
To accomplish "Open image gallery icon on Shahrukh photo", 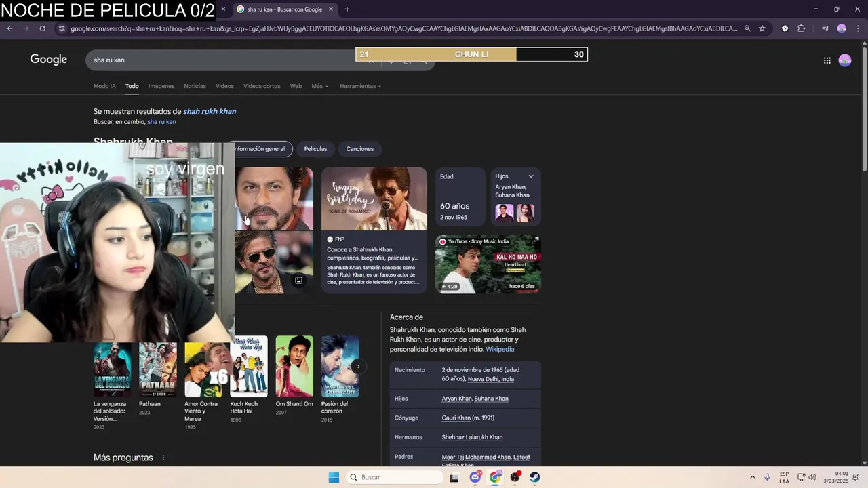I will 298,280.
